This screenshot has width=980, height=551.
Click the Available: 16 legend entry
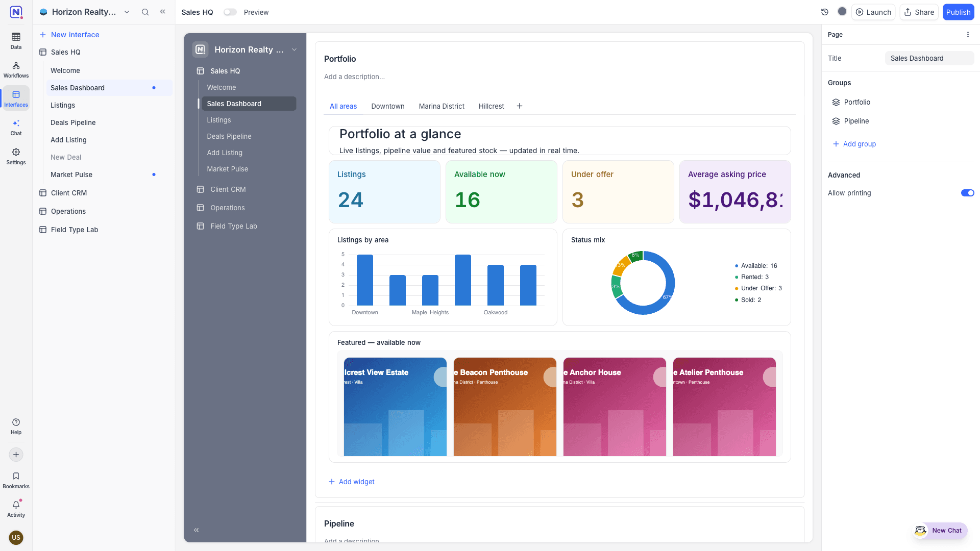[756, 266]
